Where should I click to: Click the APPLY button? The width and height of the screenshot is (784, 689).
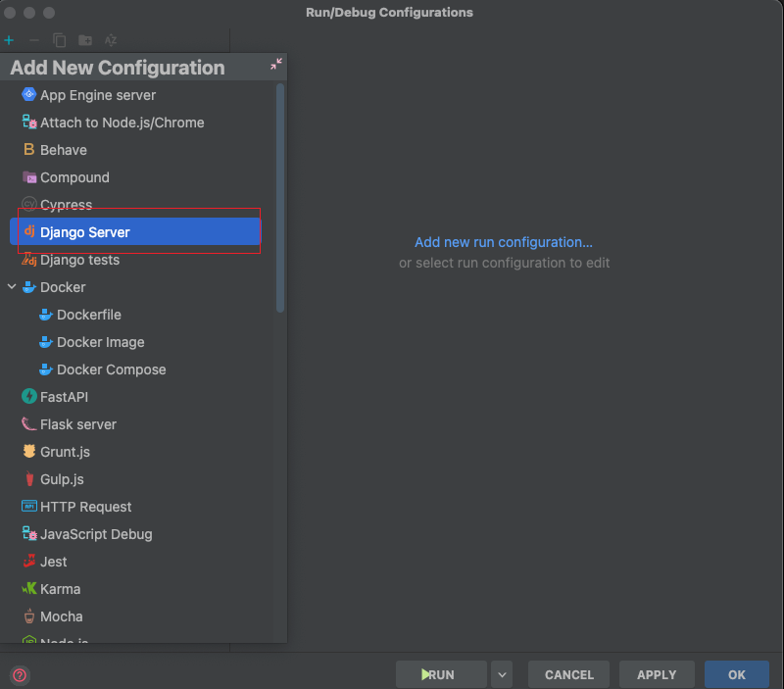tap(657, 674)
